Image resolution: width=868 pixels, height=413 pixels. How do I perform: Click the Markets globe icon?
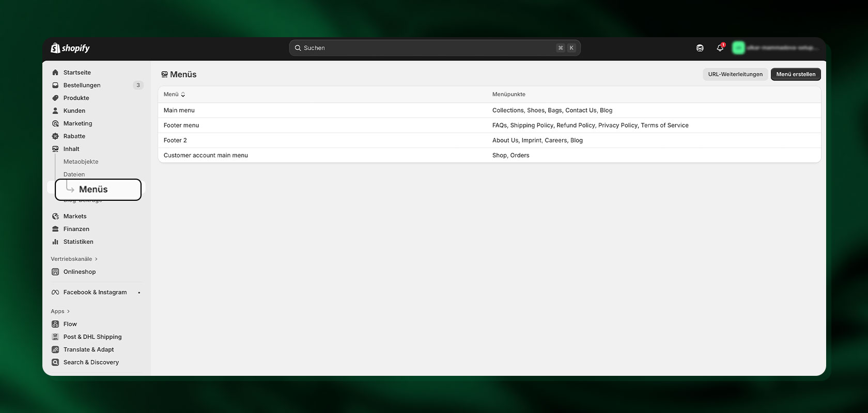click(x=55, y=216)
